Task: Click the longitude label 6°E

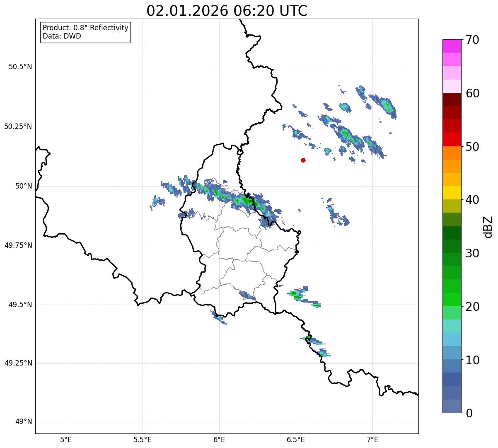Action: tap(219, 439)
